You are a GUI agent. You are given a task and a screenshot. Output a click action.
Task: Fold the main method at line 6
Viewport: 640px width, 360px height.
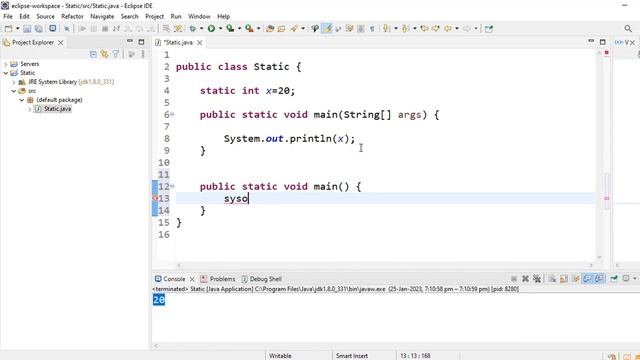[172, 115]
